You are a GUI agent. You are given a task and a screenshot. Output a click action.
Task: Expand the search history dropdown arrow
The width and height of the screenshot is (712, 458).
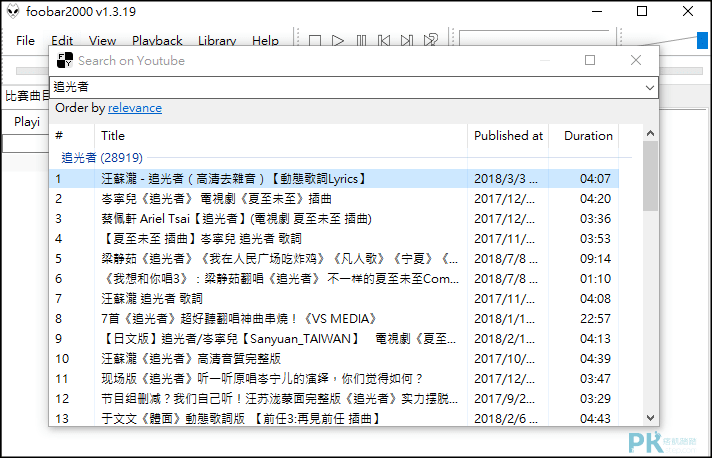[x=650, y=87]
